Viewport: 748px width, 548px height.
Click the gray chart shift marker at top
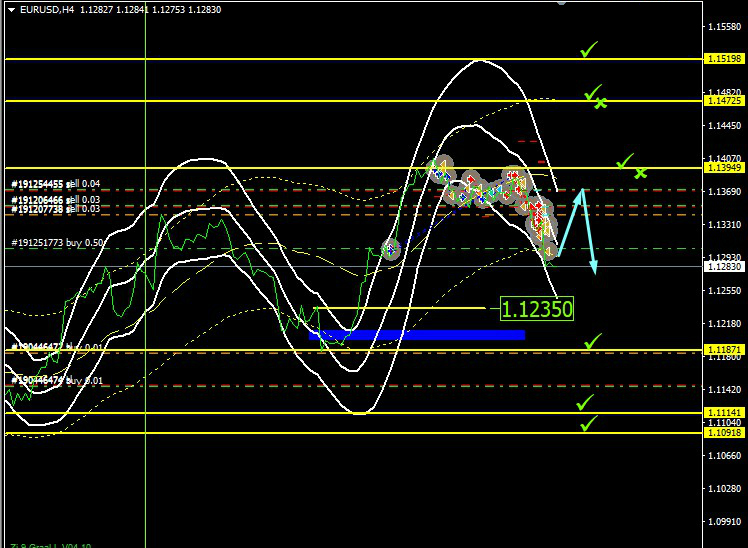click(561, 2)
